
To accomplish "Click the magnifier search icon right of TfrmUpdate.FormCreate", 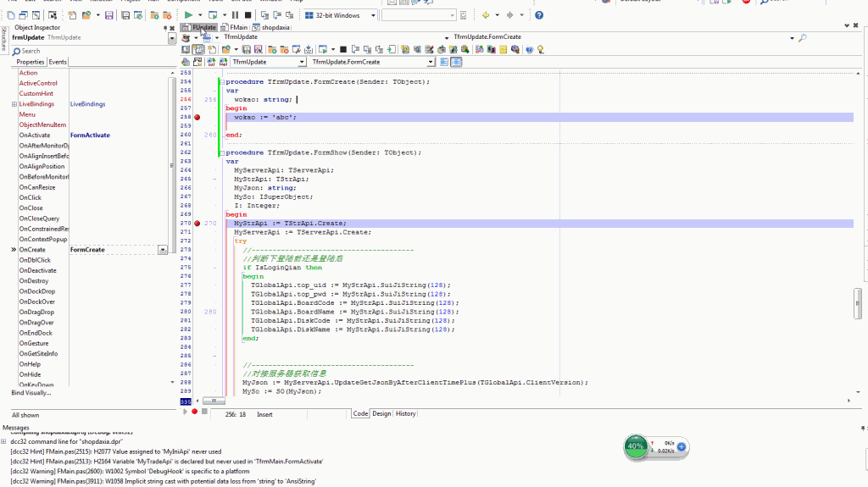I will click(x=803, y=37).
